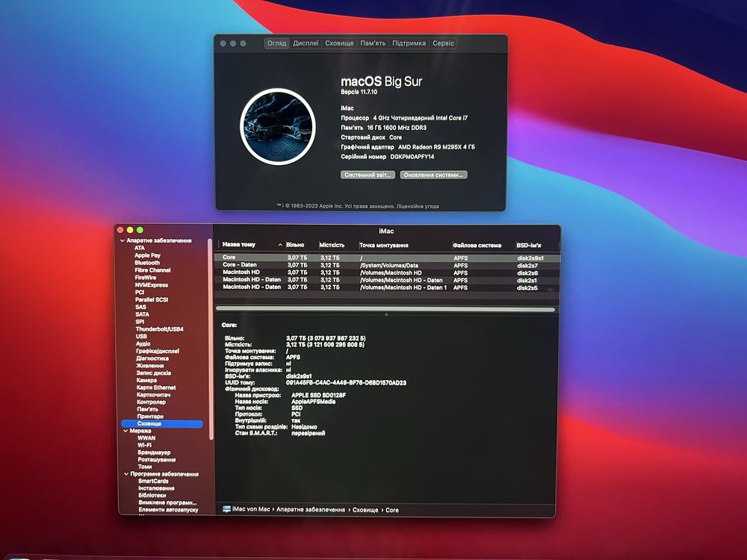This screenshot has width=747, height=560.
Task: Select highlighted Сховище in the sidebar
Action: (162, 423)
